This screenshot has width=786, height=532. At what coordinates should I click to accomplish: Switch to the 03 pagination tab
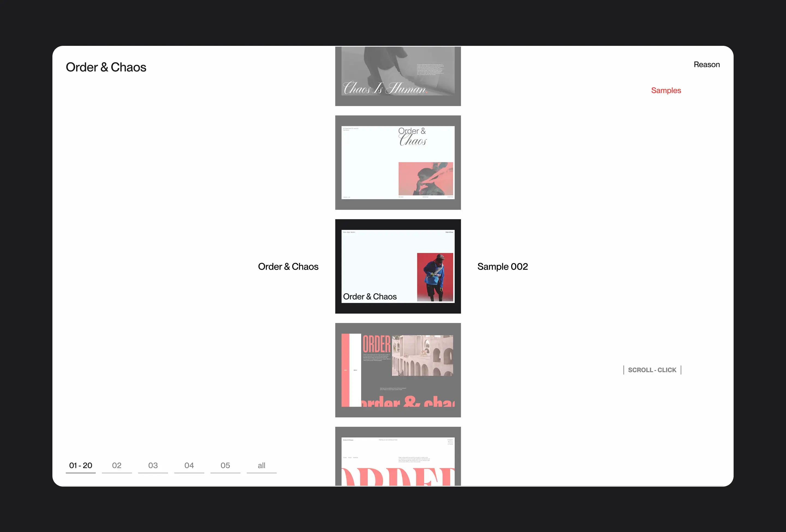coord(153,465)
